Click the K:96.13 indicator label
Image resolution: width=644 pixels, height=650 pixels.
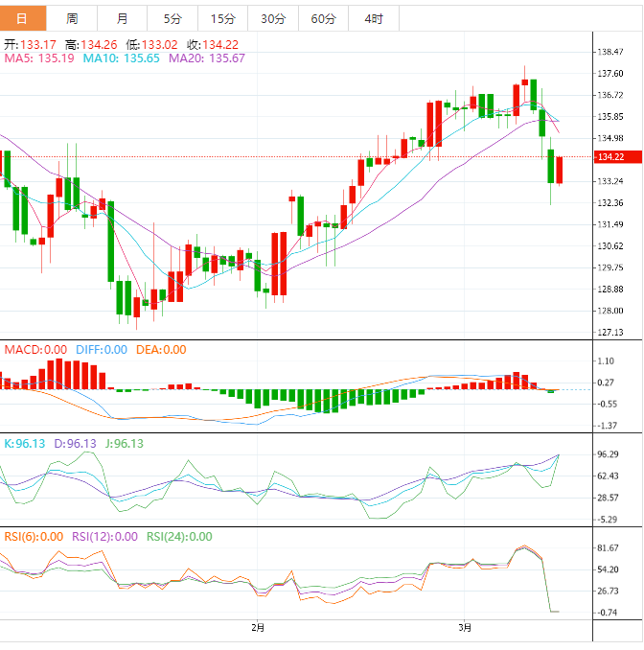25,444
